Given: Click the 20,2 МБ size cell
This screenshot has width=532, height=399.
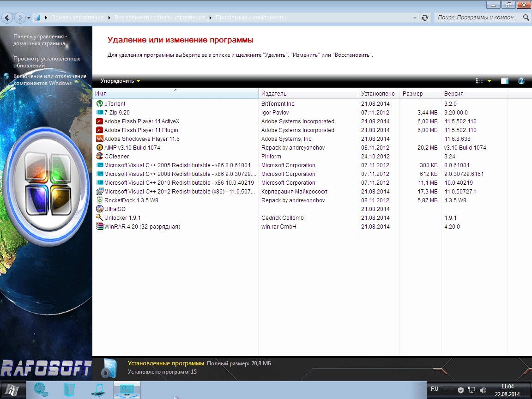Looking at the screenshot, I should [428, 148].
